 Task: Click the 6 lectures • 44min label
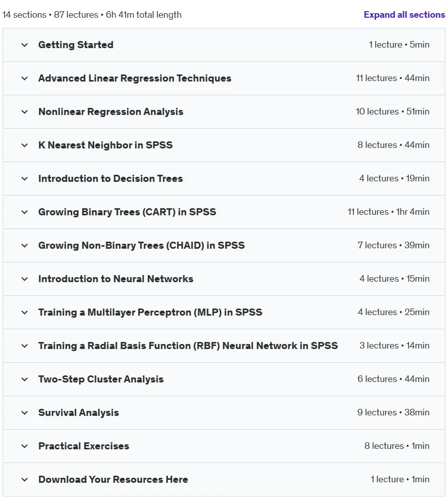coord(393,379)
